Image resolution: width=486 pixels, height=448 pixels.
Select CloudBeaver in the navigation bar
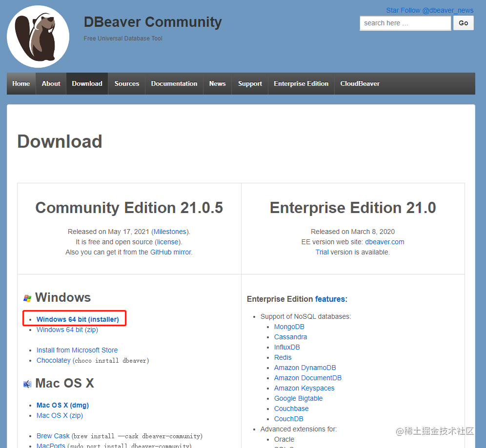[x=360, y=83]
